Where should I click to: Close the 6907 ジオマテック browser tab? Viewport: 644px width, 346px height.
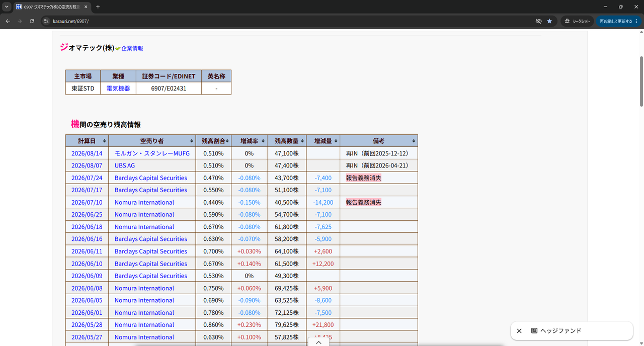(x=86, y=7)
